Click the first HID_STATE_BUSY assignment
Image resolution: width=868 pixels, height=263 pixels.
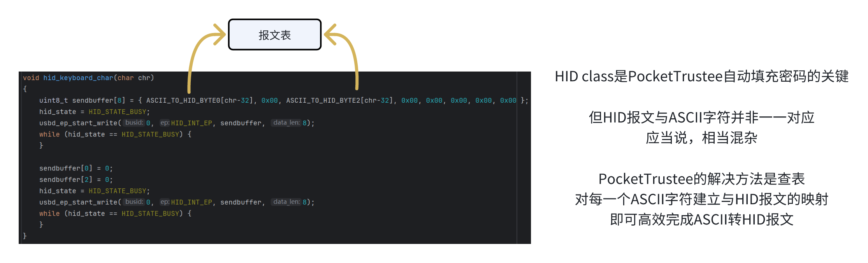[x=95, y=112]
